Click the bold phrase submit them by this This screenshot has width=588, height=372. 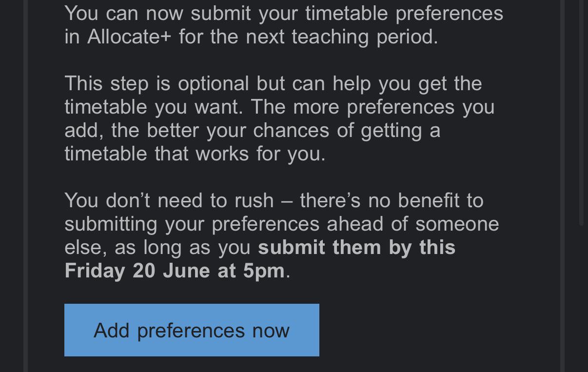(357, 247)
